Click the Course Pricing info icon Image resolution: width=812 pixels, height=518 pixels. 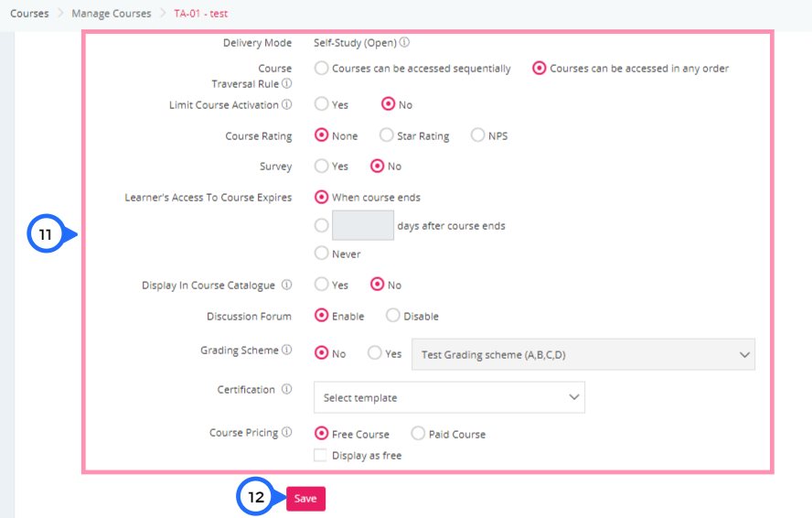click(x=286, y=432)
